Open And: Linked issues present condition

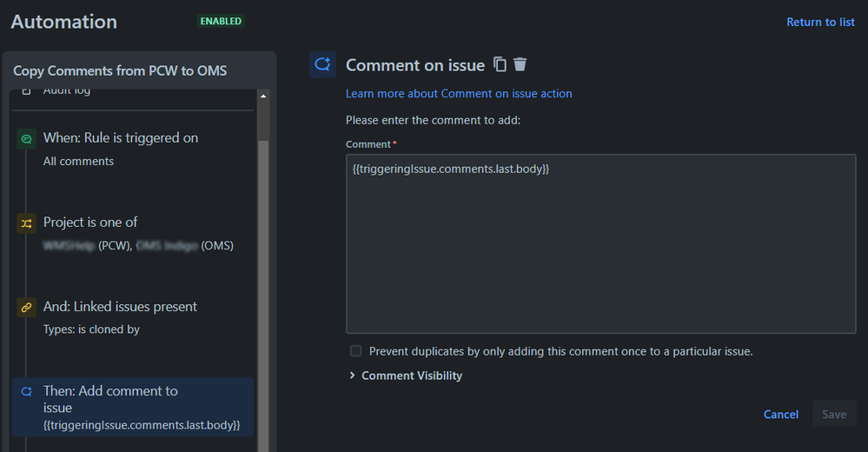[x=133, y=318]
